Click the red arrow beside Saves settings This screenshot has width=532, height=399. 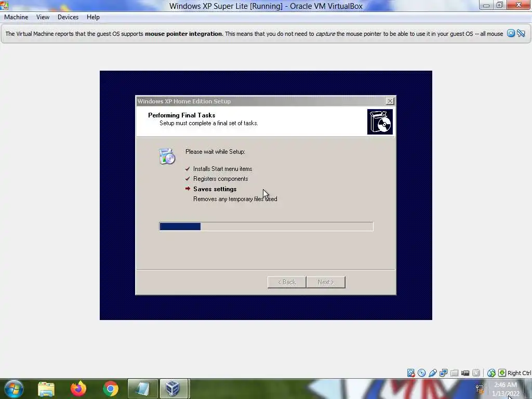click(x=188, y=189)
